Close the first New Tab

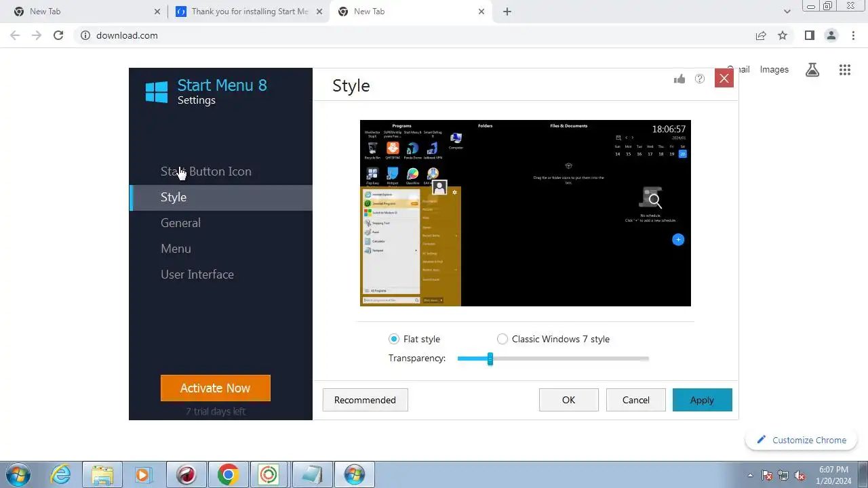pos(157,12)
